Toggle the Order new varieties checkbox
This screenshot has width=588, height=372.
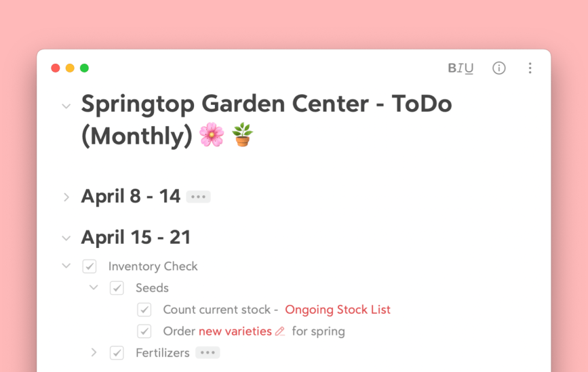pos(144,331)
